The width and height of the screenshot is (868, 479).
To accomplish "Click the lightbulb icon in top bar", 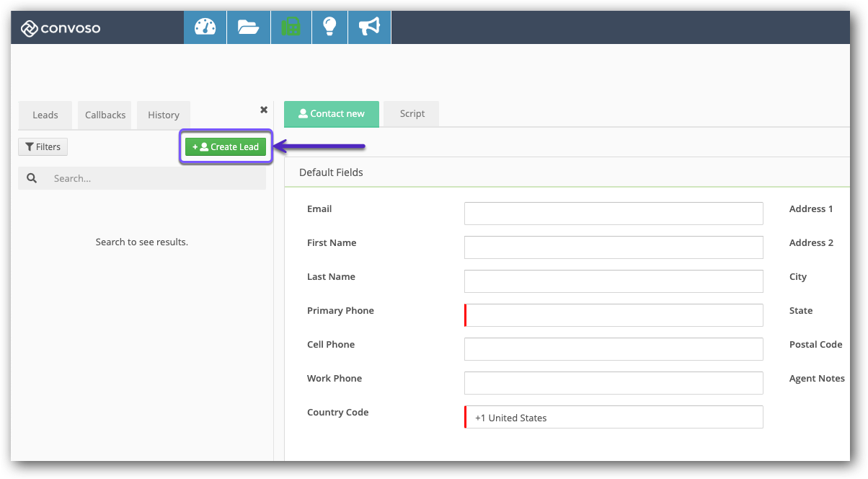I will (x=329, y=27).
